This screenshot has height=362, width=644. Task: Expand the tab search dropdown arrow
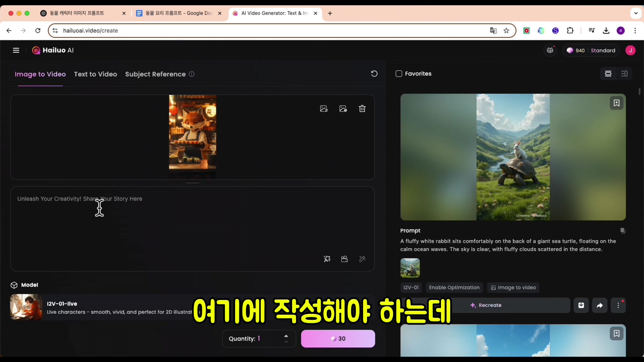pos(636,13)
